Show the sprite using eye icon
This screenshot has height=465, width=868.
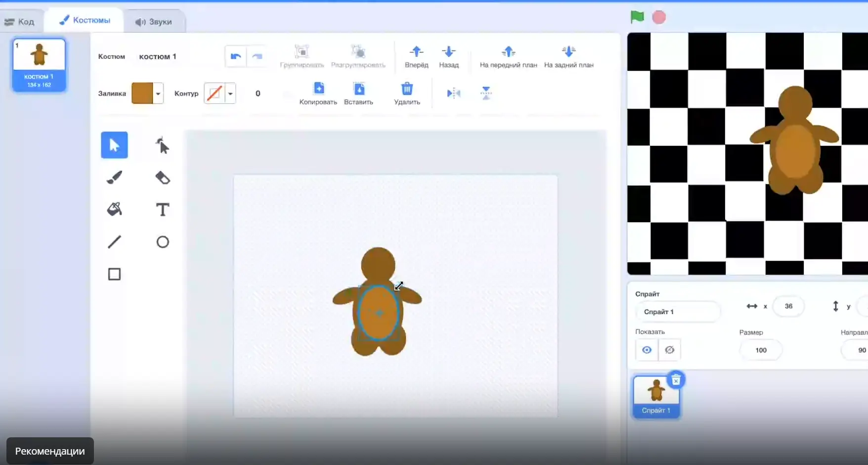click(x=647, y=350)
